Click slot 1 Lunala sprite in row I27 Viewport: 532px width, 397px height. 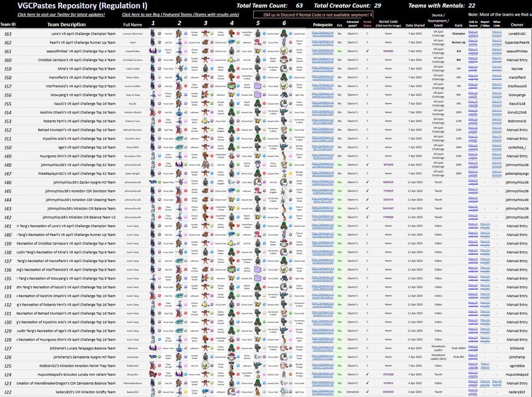click(153, 348)
